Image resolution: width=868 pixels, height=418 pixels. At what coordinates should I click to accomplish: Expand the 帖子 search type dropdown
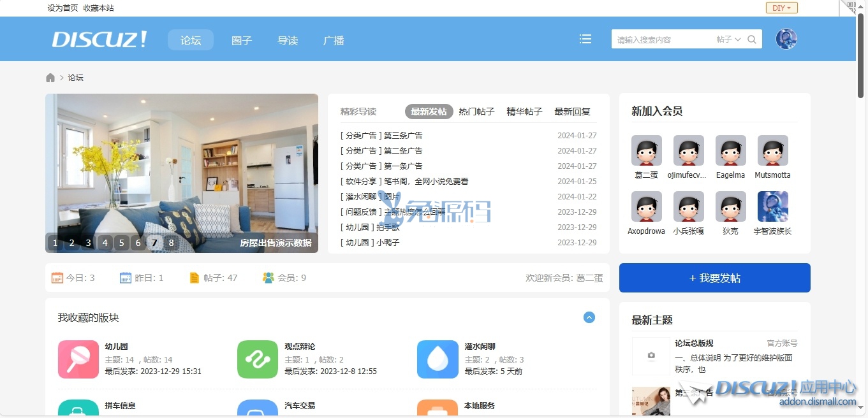pyautogui.click(x=728, y=40)
